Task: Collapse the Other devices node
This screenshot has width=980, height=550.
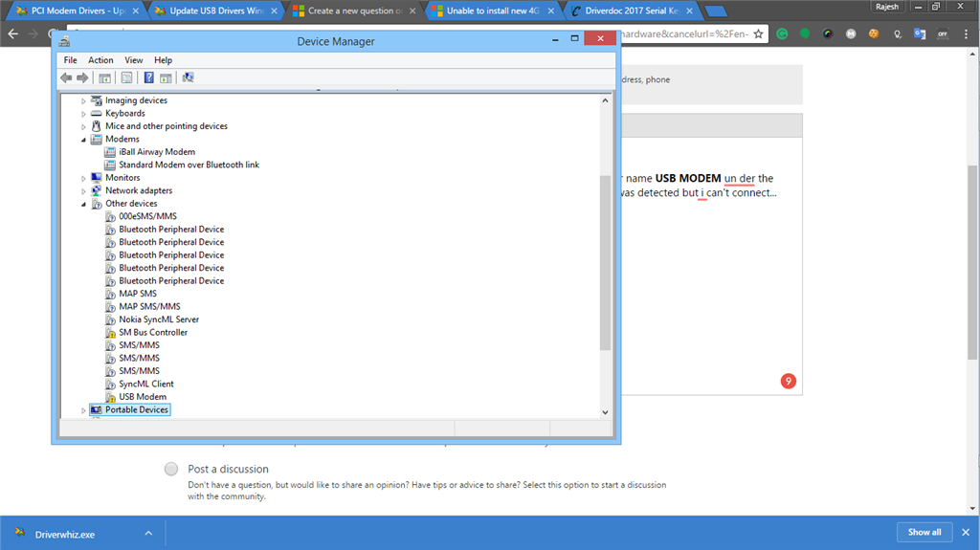Action: (x=84, y=204)
